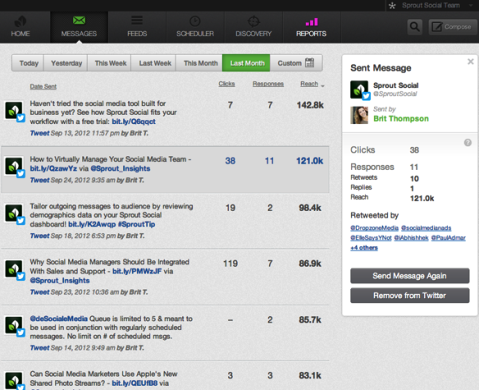Click the 38 clicks value in highlighted row

pos(230,161)
